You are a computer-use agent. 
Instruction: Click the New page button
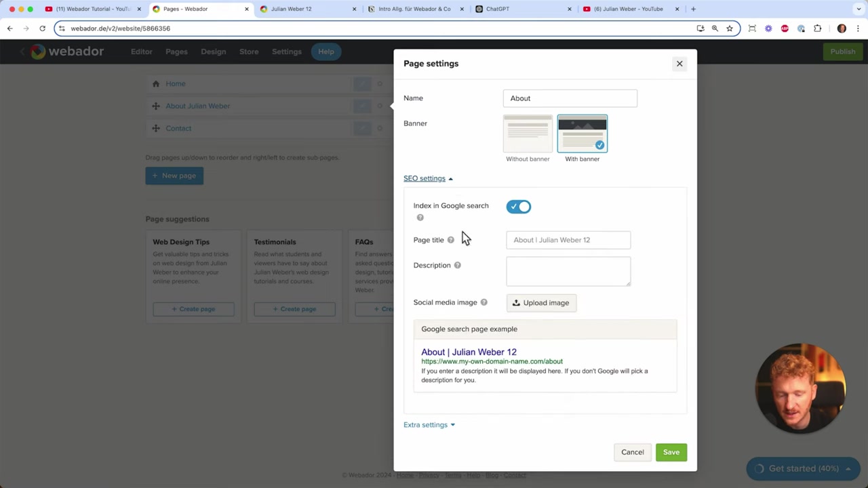(174, 176)
